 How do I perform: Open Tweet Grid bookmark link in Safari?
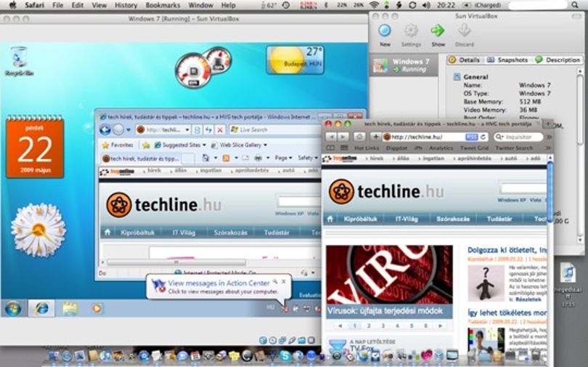pos(474,148)
